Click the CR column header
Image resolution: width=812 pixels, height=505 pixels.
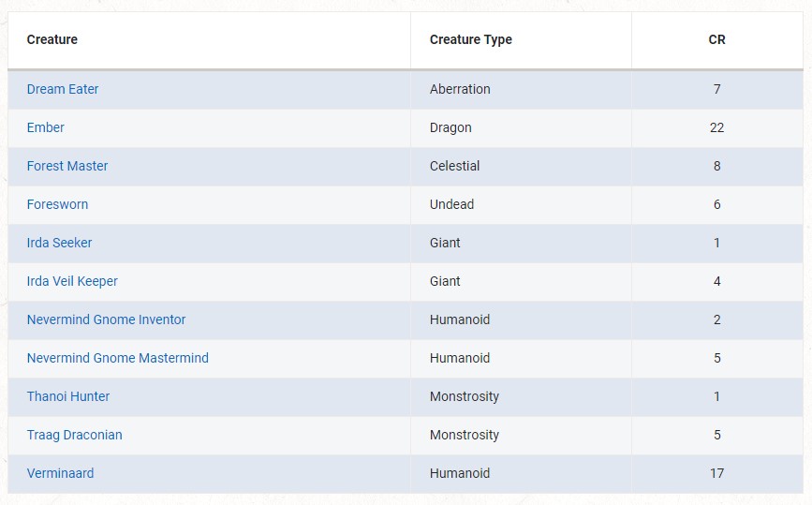pyautogui.click(x=716, y=39)
